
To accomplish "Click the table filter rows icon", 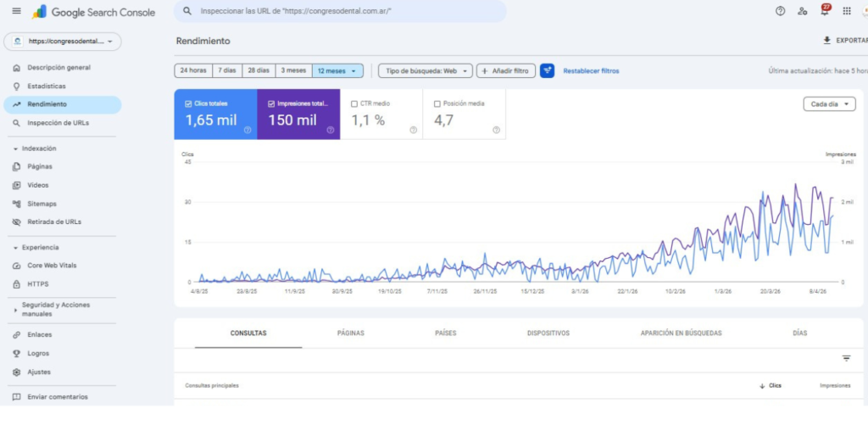I will click(845, 358).
